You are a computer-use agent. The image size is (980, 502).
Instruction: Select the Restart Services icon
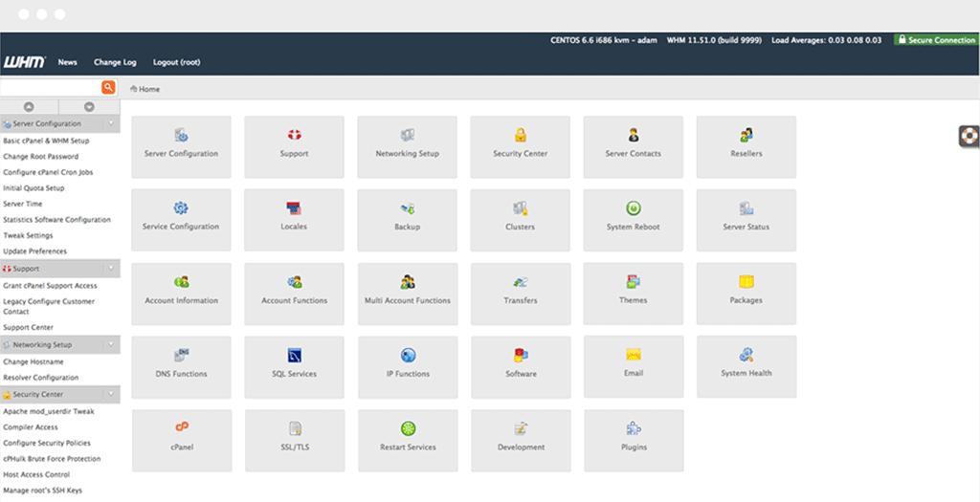tap(408, 428)
